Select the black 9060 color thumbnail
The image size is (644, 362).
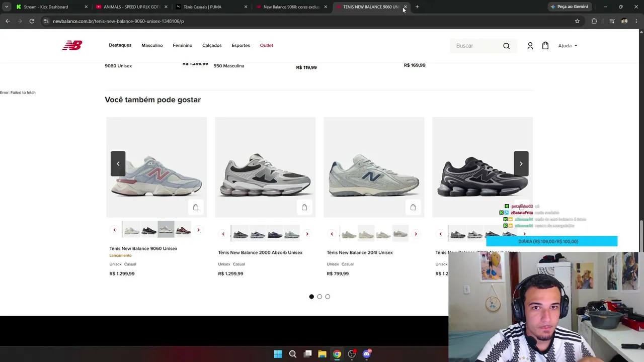(x=149, y=230)
